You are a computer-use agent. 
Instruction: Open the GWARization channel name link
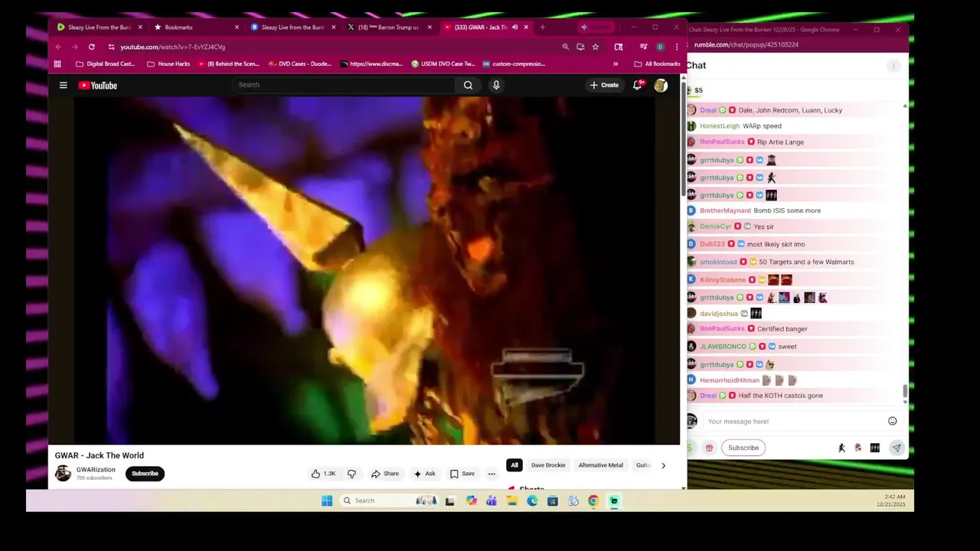coord(96,470)
